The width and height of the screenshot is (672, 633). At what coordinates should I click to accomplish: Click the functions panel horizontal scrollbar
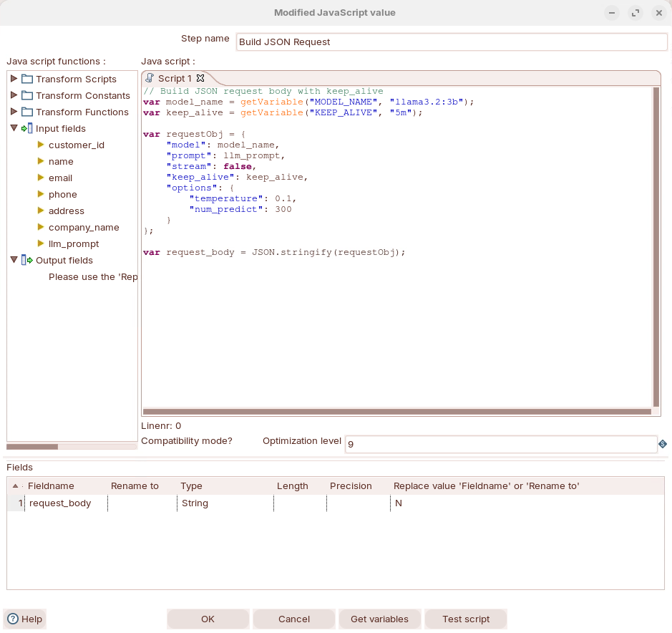32,446
